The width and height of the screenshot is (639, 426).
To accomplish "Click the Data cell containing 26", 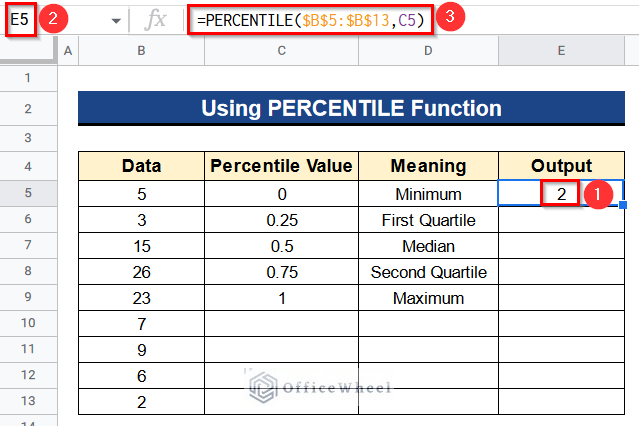I will coord(141,272).
